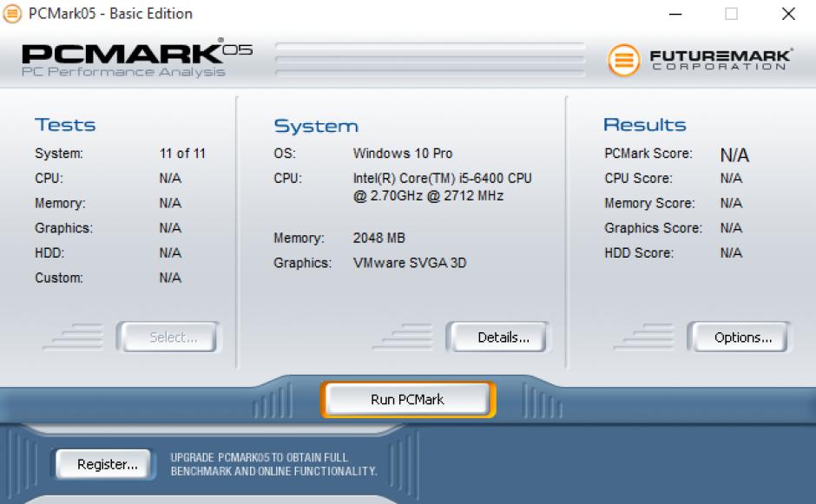The height and width of the screenshot is (504, 816).
Task: Click the 'Memory Score:' label
Action: point(649,203)
